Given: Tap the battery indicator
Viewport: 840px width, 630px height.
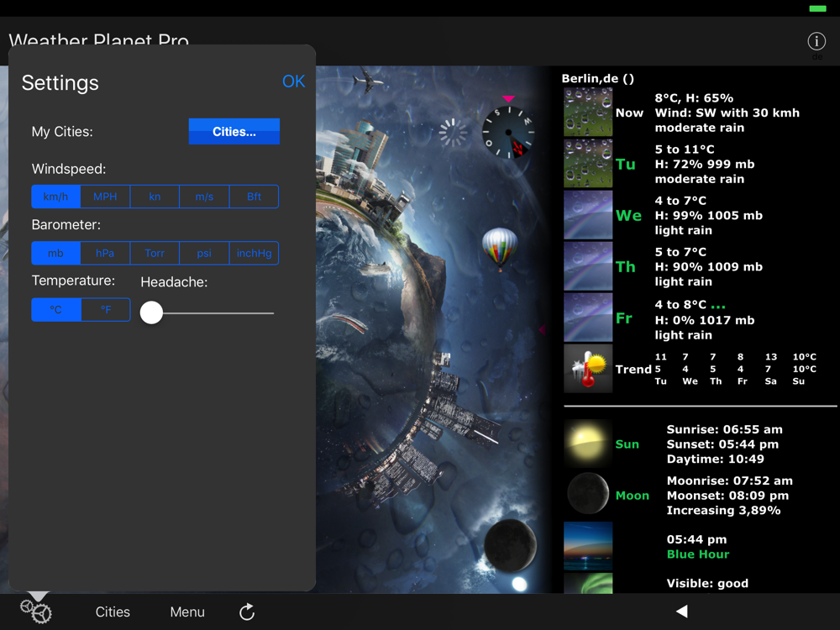Looking at the screenshot, I should [x=817, y=8].
